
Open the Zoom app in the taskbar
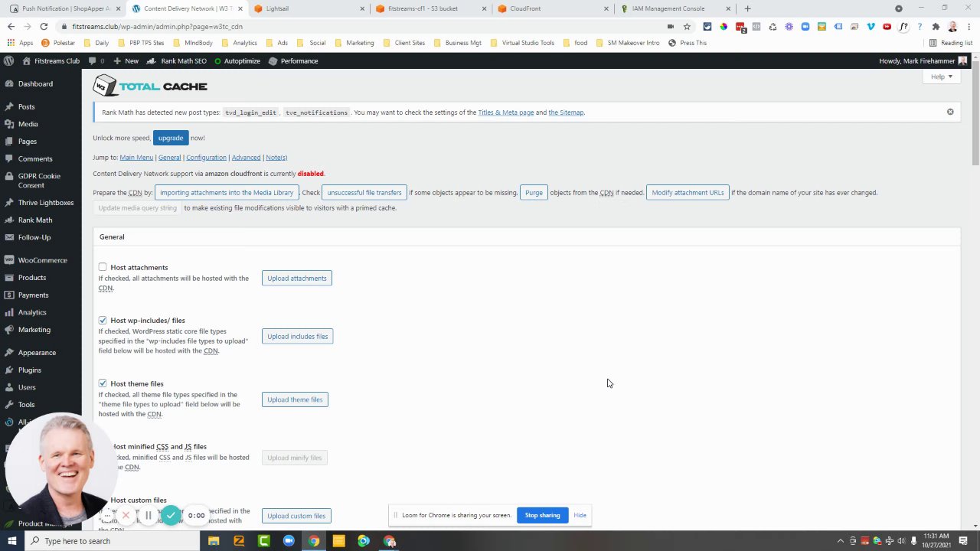289,541
